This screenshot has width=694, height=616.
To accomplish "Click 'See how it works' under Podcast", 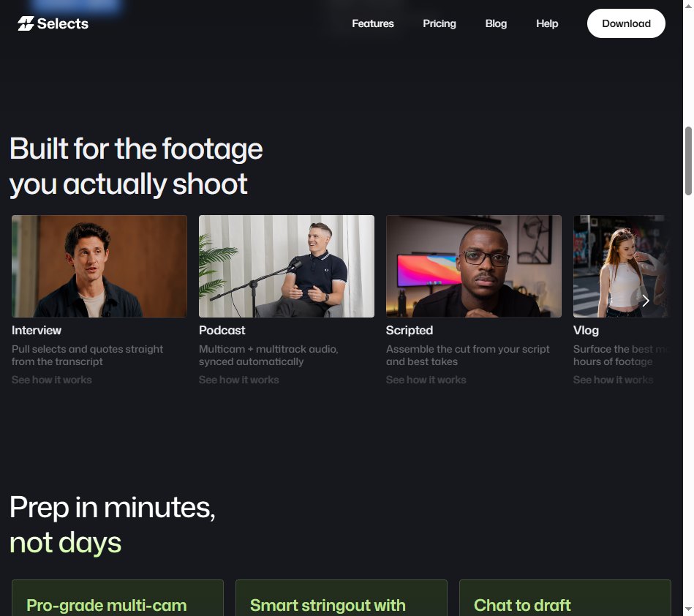I will [x=239, y=380].
